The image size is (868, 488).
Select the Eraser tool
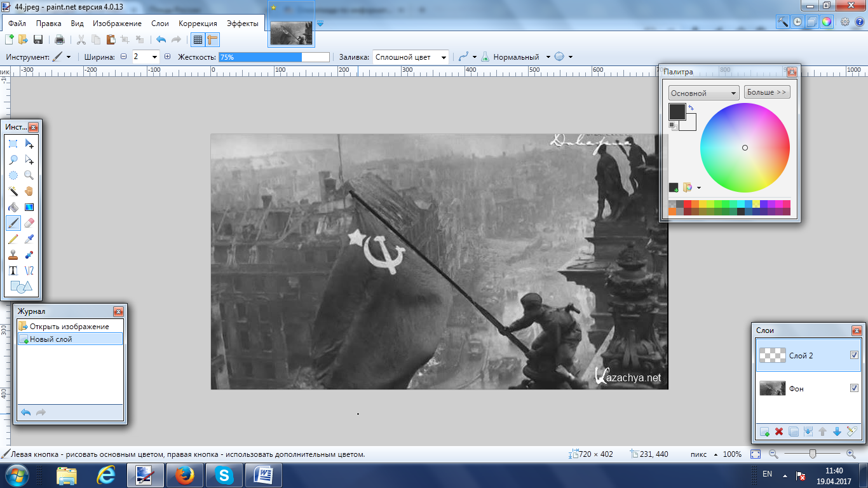29,223
